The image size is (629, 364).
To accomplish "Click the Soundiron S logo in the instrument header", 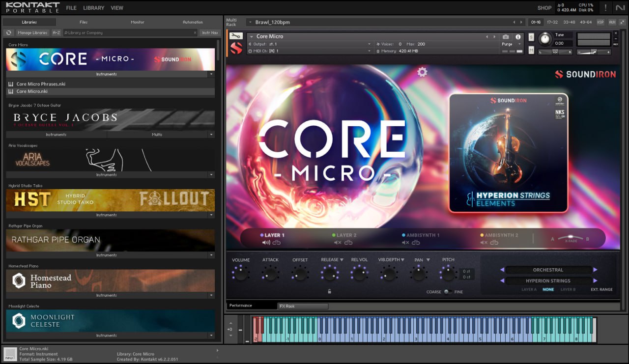I will click(236, 48).
